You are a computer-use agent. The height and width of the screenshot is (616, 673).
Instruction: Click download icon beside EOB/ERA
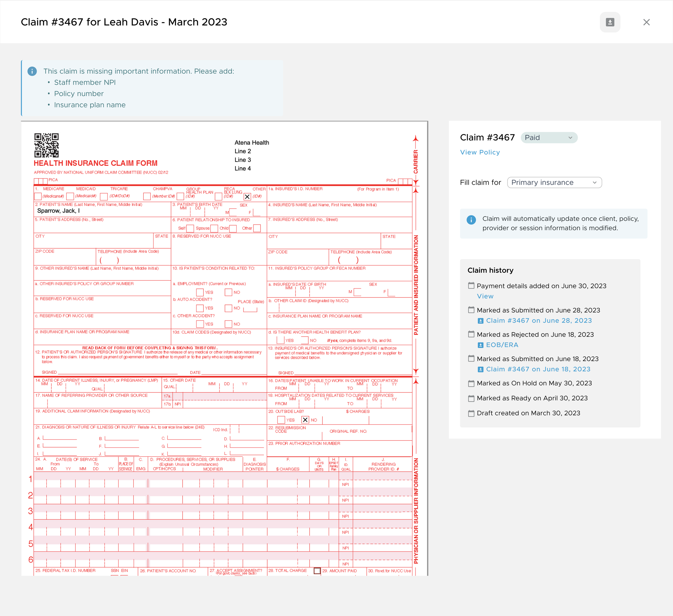click(x=480, y=345)
